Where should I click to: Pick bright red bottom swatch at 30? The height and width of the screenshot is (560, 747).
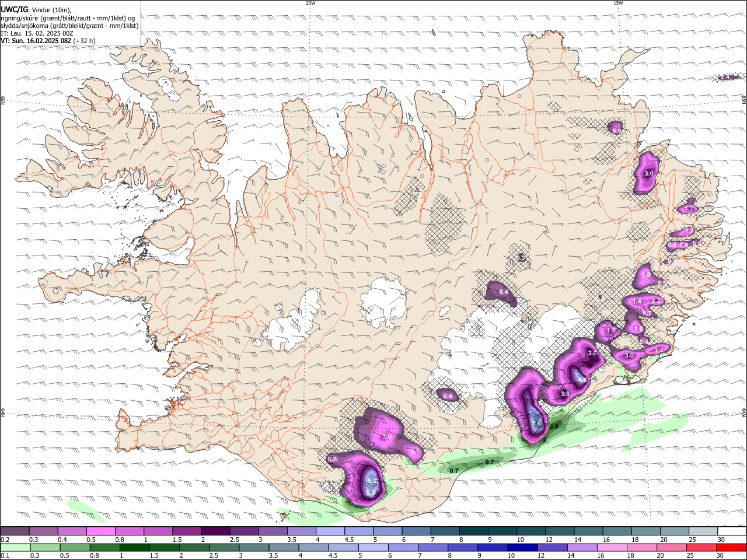[x=731, y=547]
